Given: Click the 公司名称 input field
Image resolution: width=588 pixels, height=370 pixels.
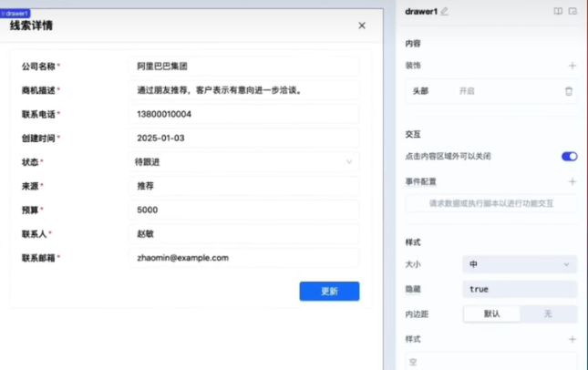Looking at the screenshot, I should 243,67.
